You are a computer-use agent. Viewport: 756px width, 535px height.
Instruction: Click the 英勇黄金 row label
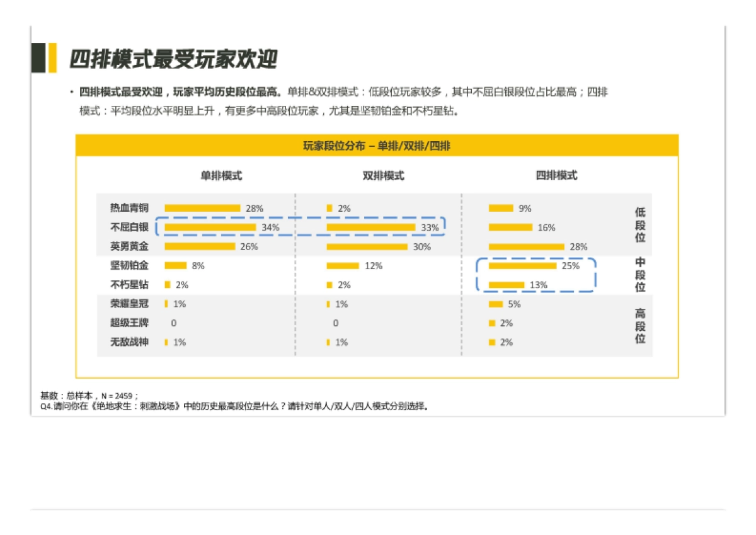pos(129,246)
